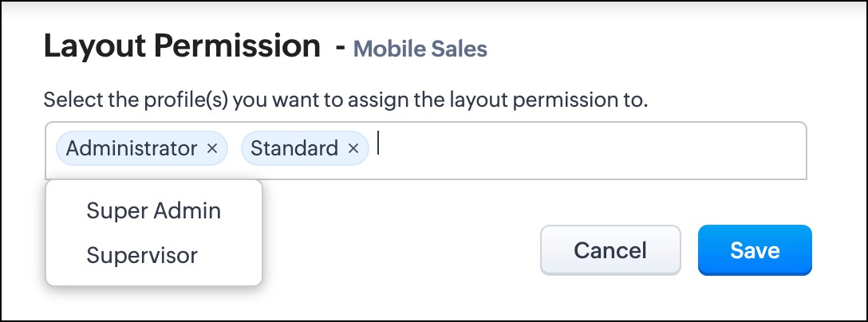Image resolution: width=868 pixels, height=322 pixels.
Task: Click the Standard tag label
Action: tap(294, 148)
